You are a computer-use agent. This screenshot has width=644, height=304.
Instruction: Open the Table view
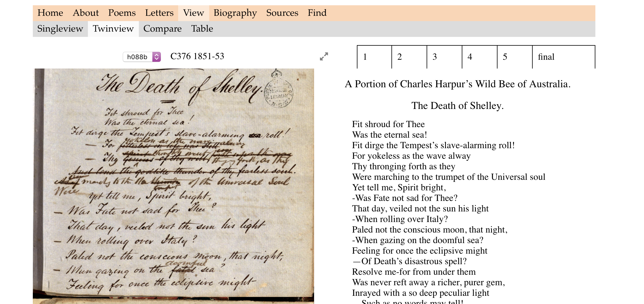202,29
